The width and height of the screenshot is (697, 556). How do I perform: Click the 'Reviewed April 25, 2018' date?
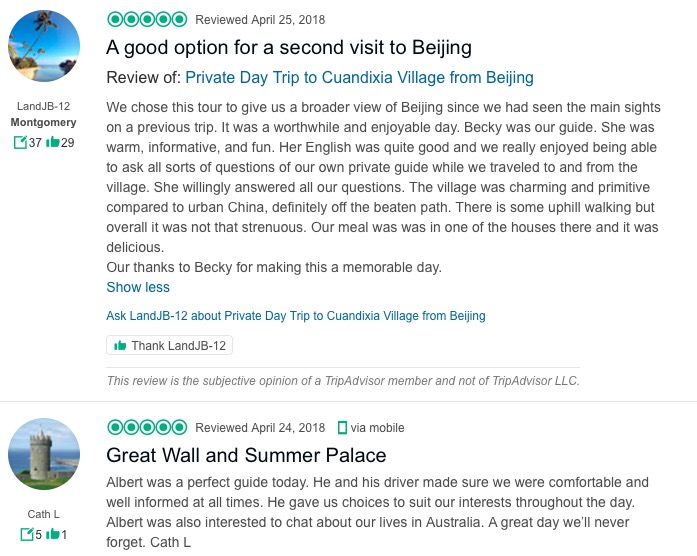click(260, 20)
